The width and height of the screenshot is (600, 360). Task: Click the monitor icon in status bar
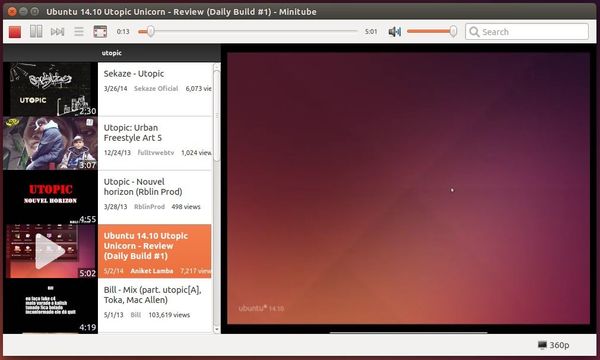(x=542, y=345)
